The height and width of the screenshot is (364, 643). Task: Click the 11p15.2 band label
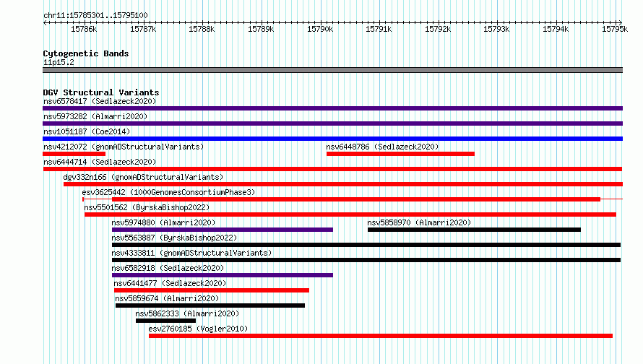[59, 62]
